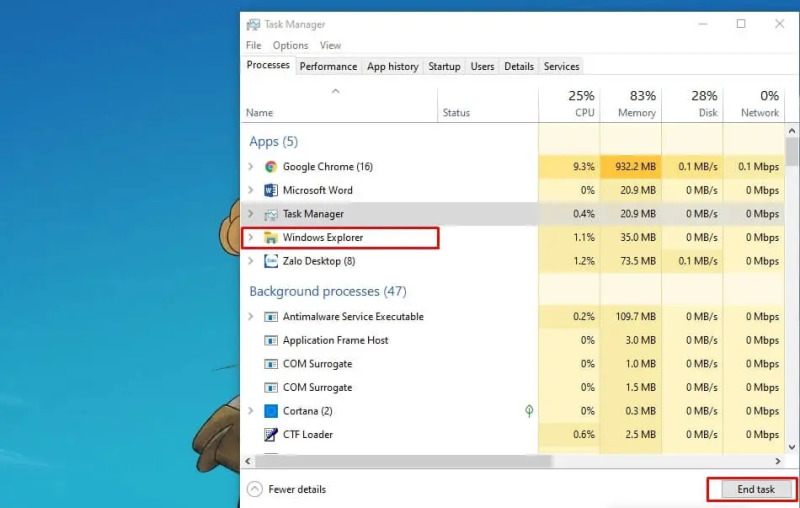This screenshot has width=800, height=508.
Task: Expand the Antimalware Service Executable row
Action: coord(251,316)
